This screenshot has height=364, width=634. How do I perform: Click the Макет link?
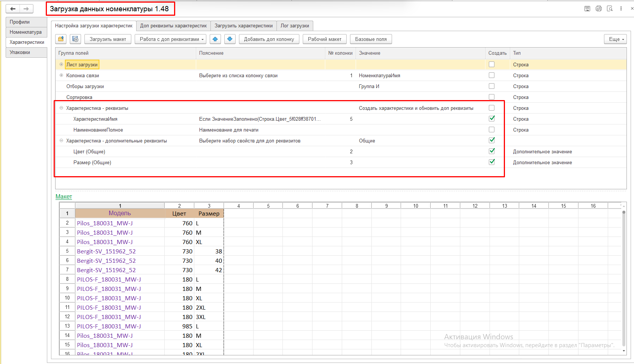coord(63,196)
